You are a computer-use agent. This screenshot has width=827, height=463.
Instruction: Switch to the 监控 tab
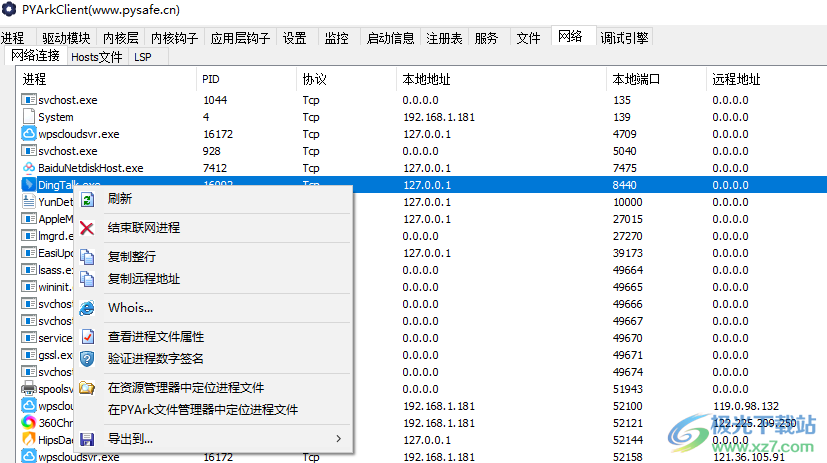click(336, 38)
